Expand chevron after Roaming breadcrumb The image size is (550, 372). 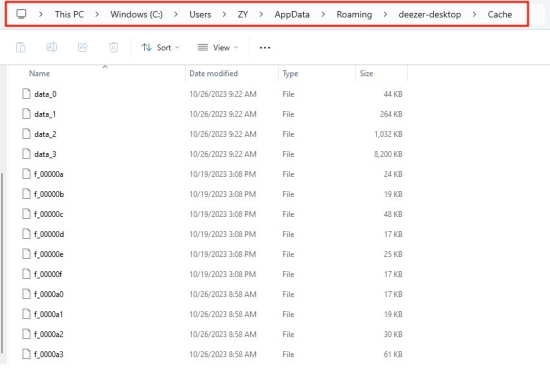(x=385, y=14)
